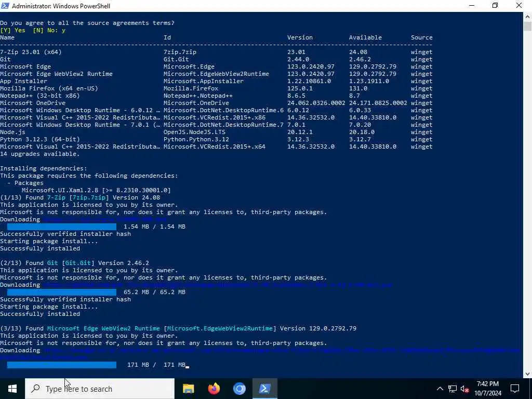Launch Firefox from the taskbar
The image size is (532, 399).
point(214,389)
